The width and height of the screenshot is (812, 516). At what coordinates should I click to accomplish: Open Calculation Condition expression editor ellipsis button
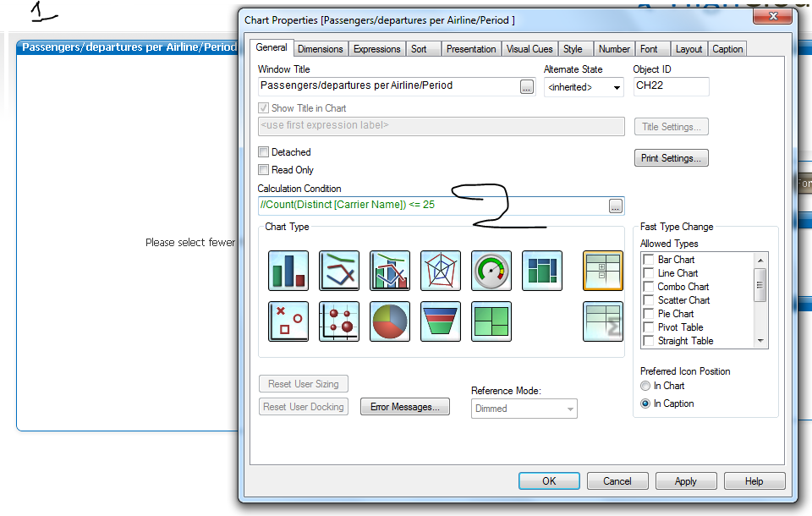coord(615,206)
